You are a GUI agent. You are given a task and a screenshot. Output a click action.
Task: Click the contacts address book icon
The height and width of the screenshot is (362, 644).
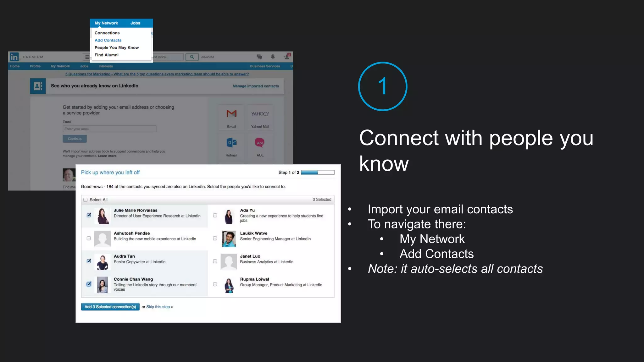[x=38, y=86]
